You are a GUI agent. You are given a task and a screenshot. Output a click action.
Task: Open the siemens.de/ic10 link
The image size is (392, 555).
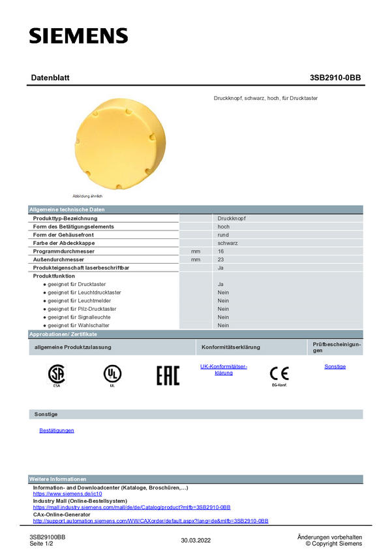pos(68,494)
